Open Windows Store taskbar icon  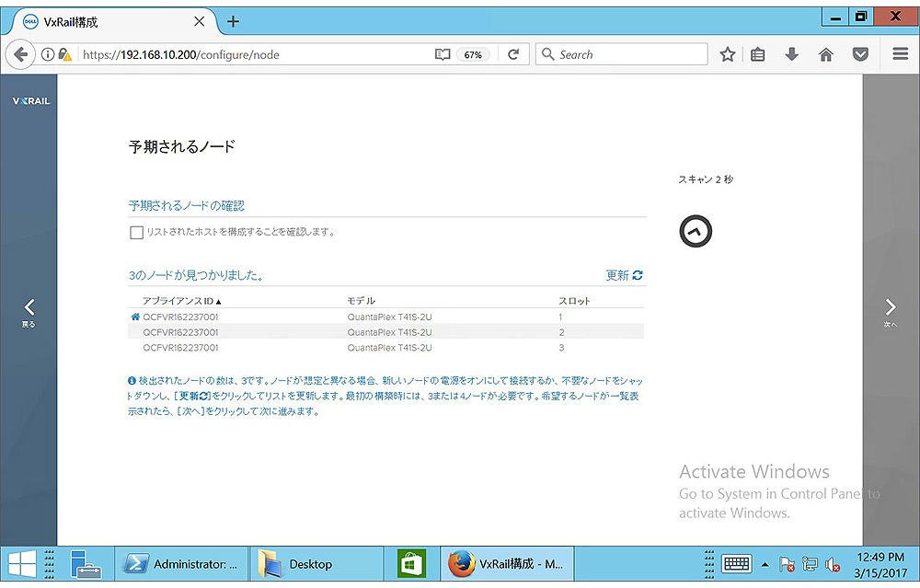tap(411, 564)
